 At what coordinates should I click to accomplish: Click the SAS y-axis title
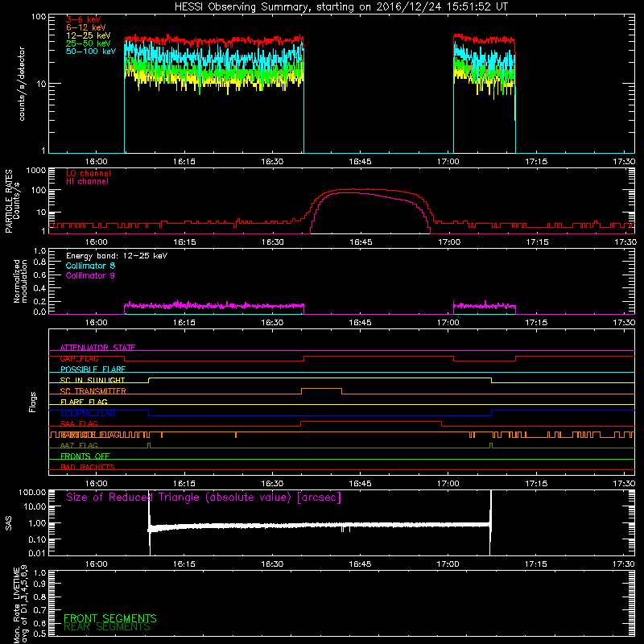pos(9,523)
